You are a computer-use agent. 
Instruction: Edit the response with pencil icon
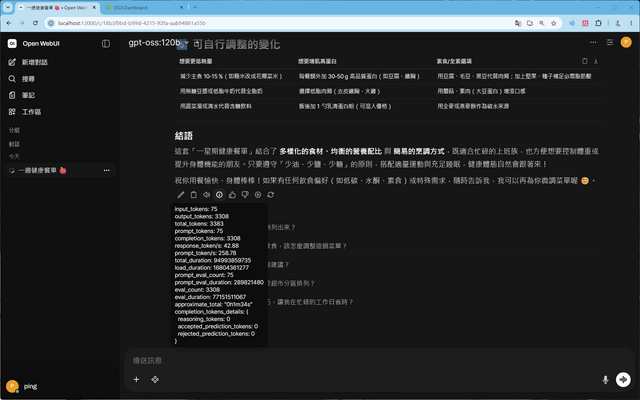(181, 195)
